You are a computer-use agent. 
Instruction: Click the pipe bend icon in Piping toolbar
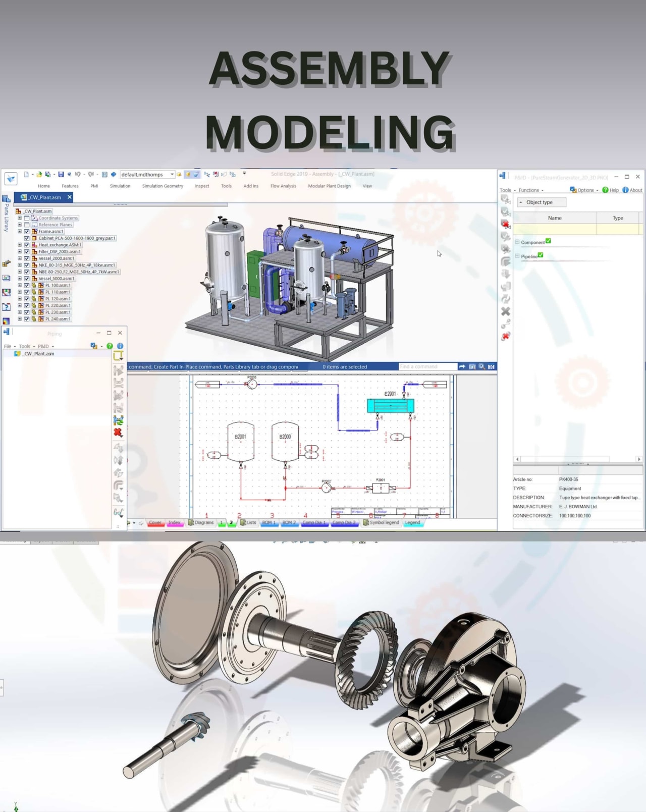(118, 485)
